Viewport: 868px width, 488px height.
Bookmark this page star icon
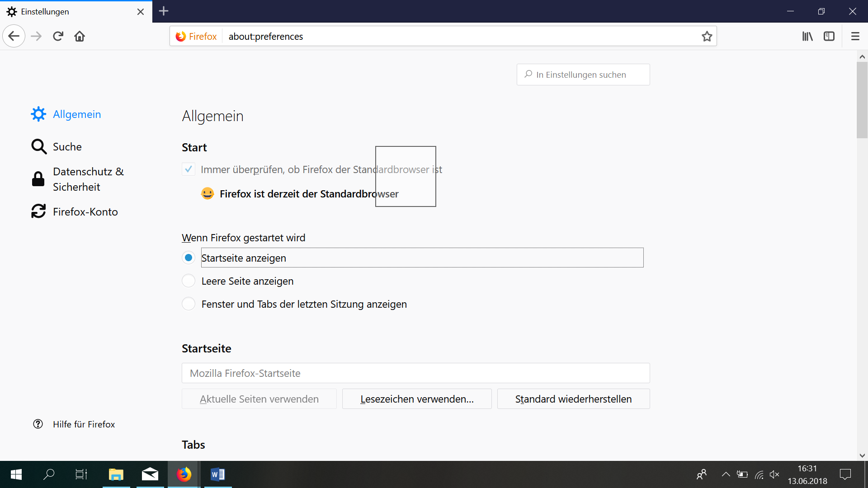(x=707, y=36)
